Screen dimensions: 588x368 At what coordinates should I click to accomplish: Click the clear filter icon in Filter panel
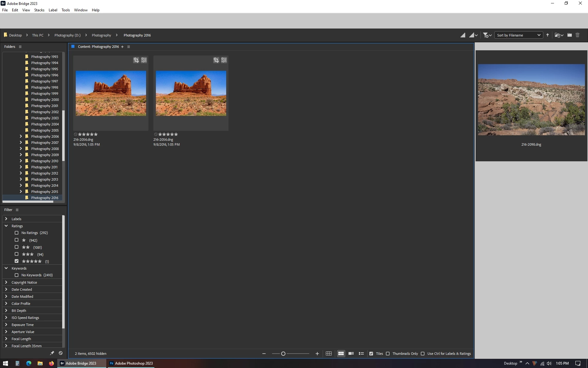(x=61, y=353)
